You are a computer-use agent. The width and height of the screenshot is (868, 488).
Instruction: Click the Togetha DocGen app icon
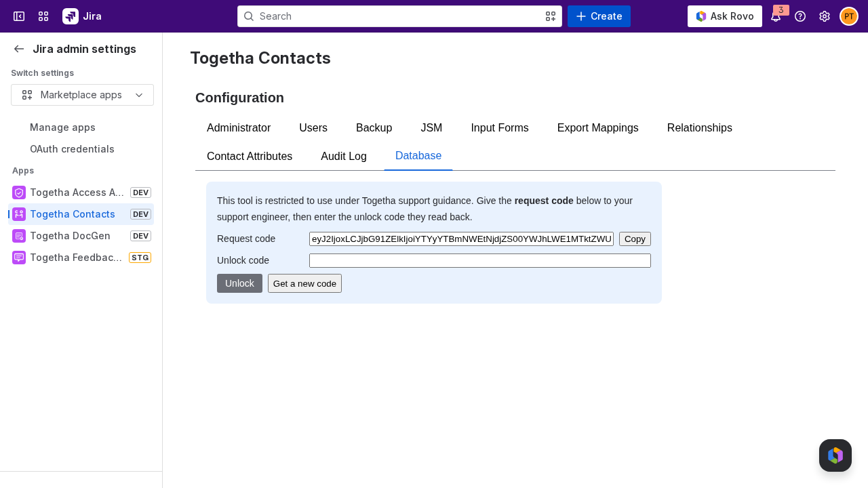[x=19, y=236]
